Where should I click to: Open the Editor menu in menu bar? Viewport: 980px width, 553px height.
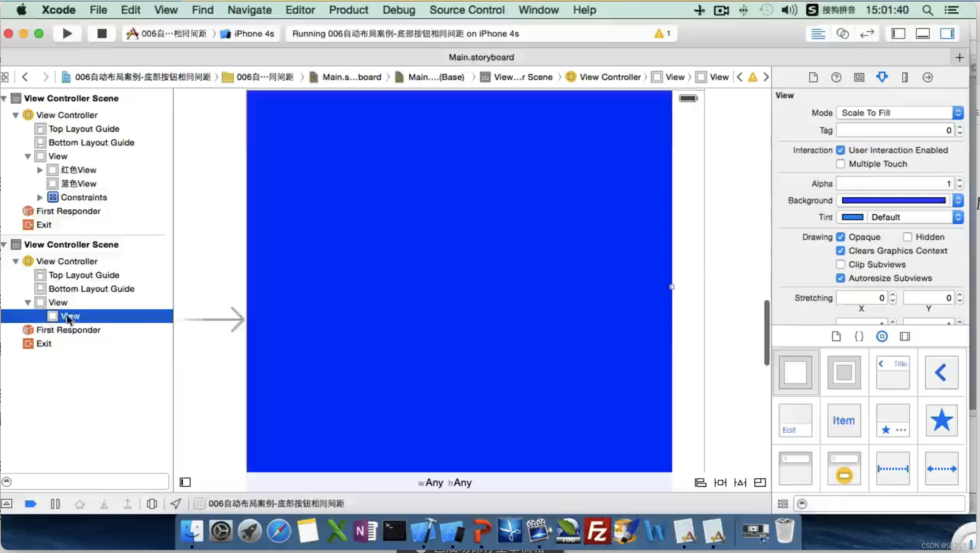[300, 10]
